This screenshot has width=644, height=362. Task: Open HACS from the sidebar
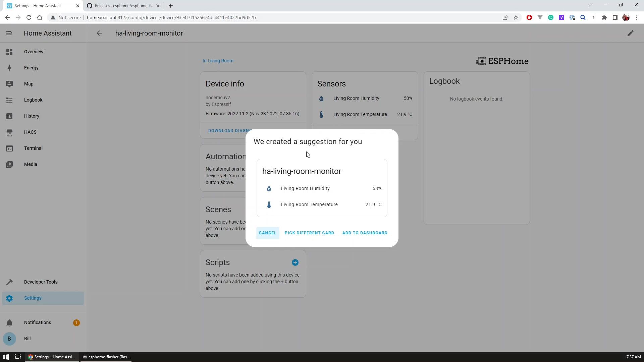[x=30, y=132]
